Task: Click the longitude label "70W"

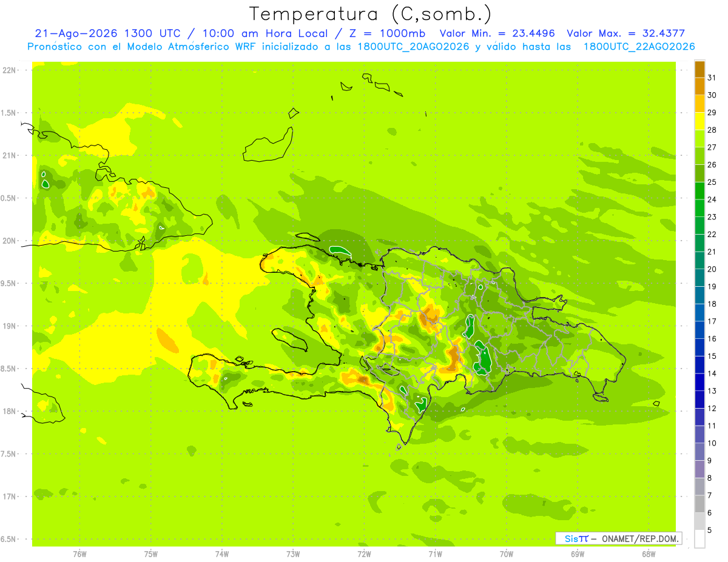Action: (507, 554)
